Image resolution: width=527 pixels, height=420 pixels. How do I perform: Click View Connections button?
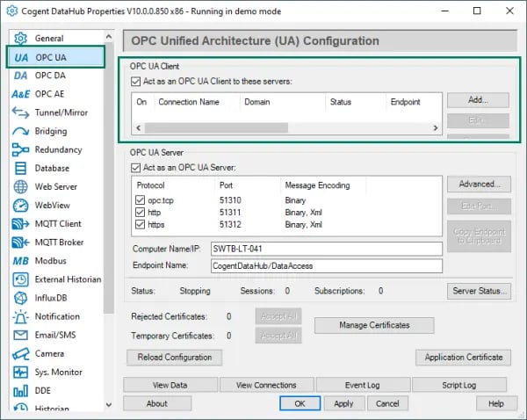tap(266, 385)
